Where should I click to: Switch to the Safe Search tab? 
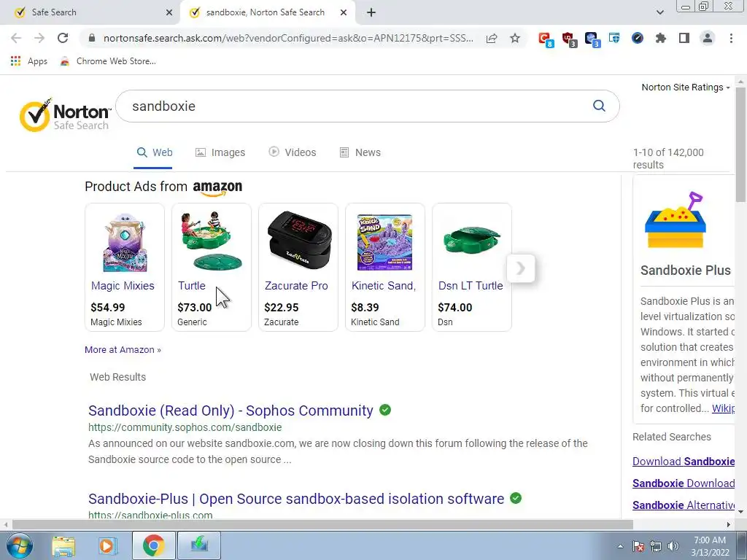tap(90, 12)
